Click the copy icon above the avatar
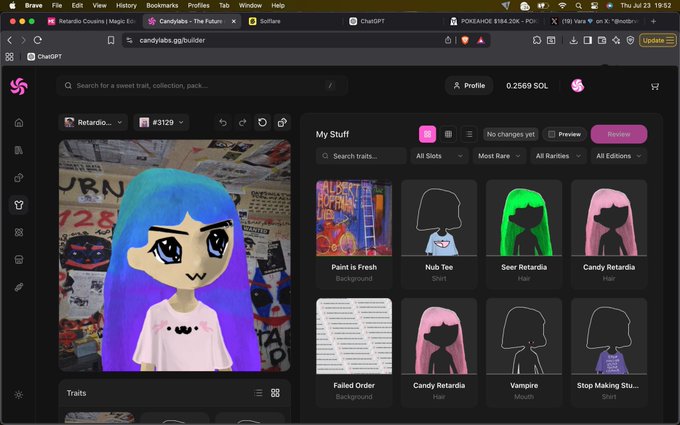Image resolution: width=680 pixels, height=425 pixels. coord(282,123)
